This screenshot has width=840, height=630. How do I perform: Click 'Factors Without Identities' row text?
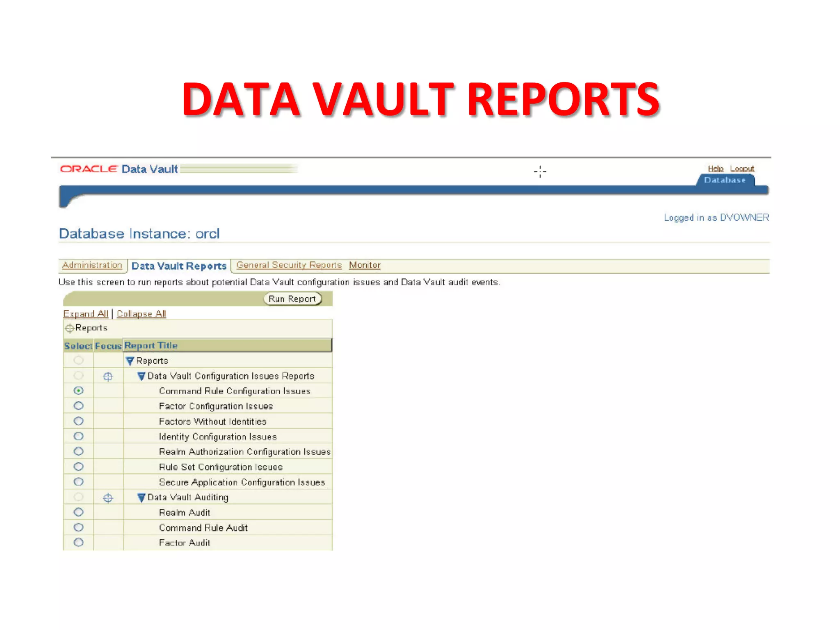tap(212, 421)
